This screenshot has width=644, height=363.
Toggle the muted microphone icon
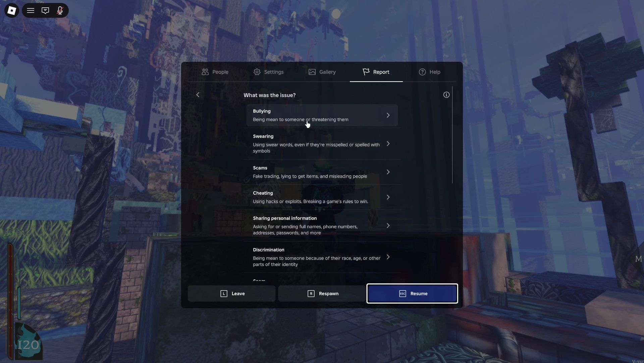click(60, 10)
